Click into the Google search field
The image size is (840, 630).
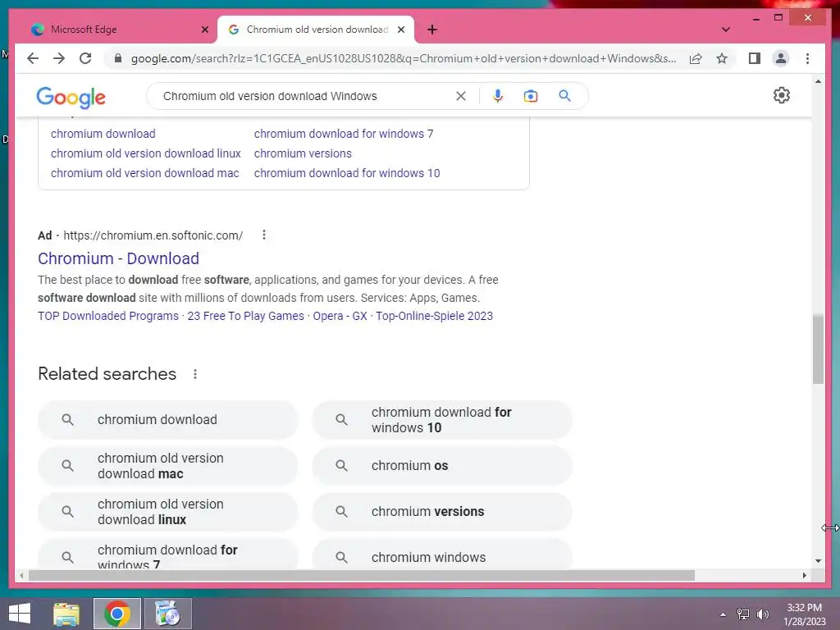[305, 96]
